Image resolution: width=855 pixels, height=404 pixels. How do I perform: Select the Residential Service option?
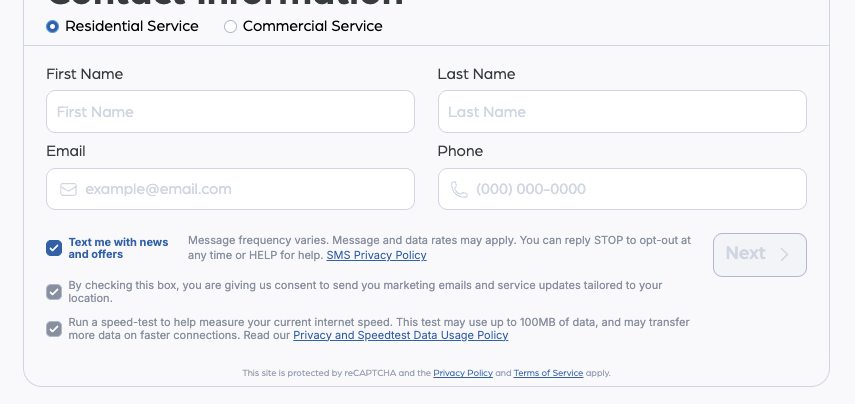pyautogui.click(x=53, y=27)
